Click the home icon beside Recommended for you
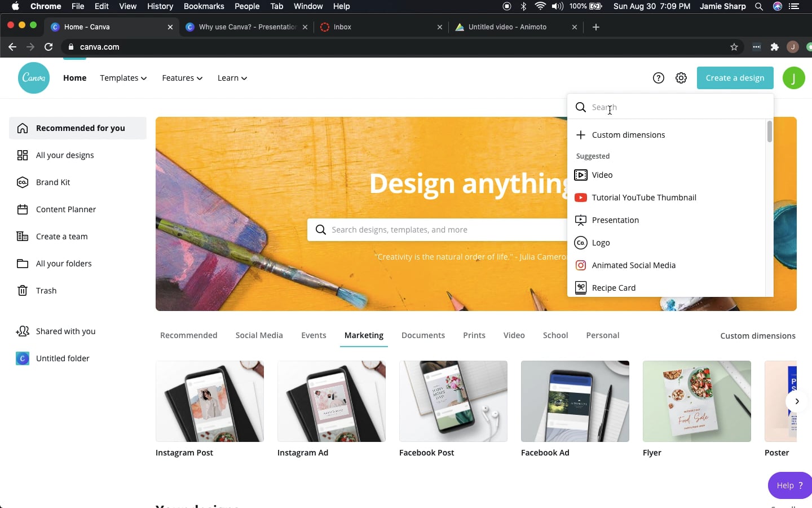The width and height of the screenshot is (812, 508). pyautogui.click(x=23, y=128)
